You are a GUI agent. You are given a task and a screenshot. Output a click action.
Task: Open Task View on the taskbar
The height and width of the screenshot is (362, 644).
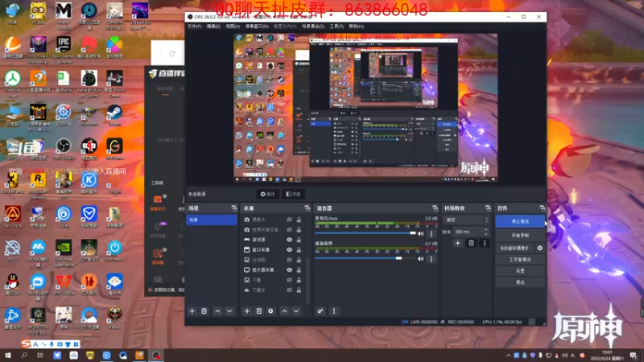point(40,355)
